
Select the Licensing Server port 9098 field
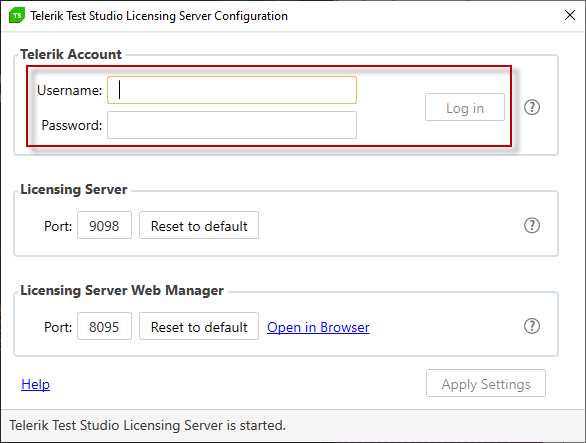click(104, 225)
